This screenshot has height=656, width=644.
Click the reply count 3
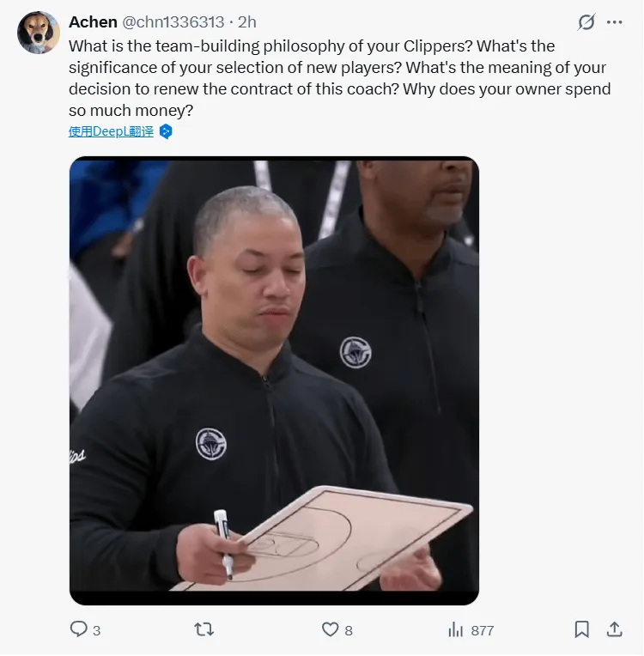(97, 630)
